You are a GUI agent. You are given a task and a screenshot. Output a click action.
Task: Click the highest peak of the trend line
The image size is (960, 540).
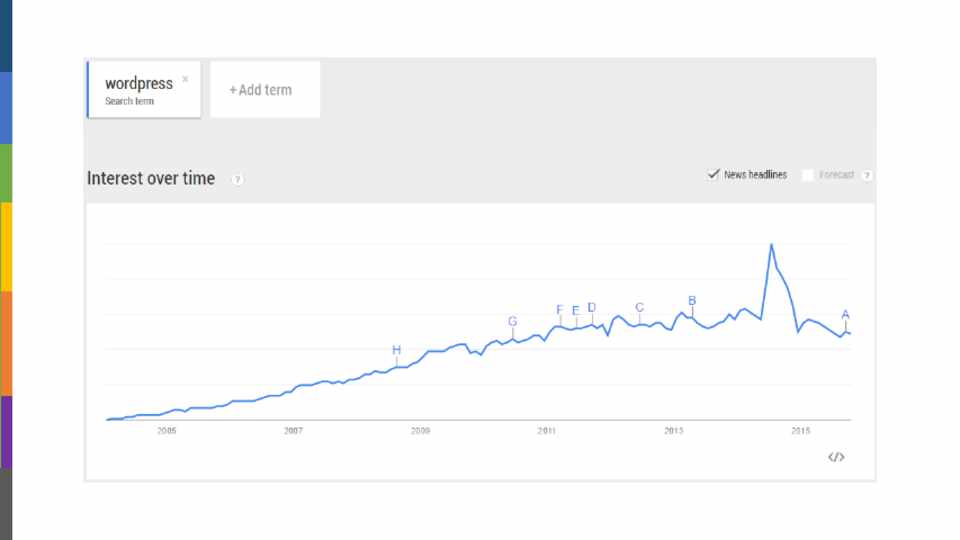pos(771,244)
